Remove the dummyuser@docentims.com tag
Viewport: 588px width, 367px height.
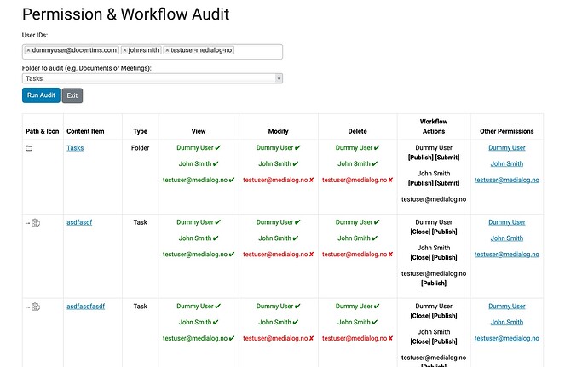click(28, 50)
